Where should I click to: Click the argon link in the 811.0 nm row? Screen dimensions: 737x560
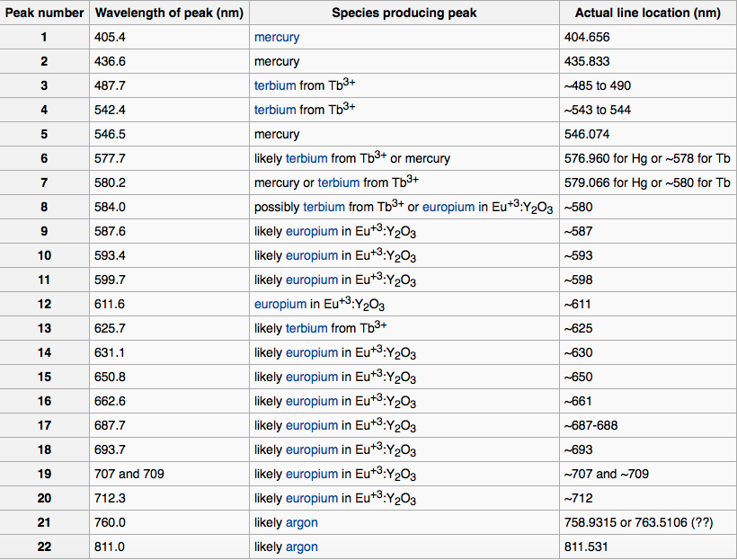coord(302,547)
